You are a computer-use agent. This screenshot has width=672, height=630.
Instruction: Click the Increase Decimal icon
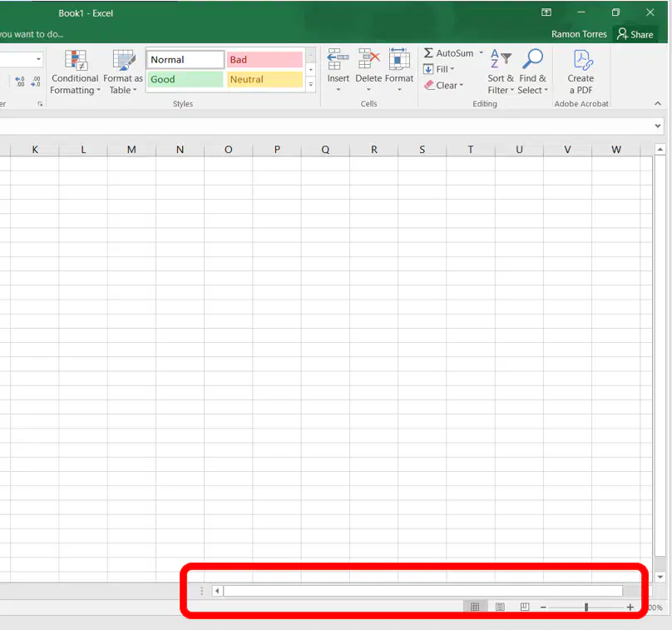(20, 82)
